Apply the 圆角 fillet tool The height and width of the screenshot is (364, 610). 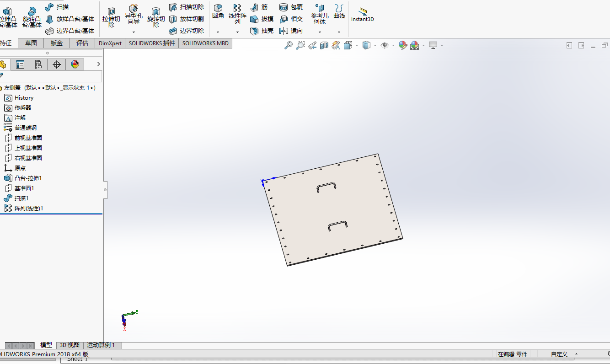point(218,12)
